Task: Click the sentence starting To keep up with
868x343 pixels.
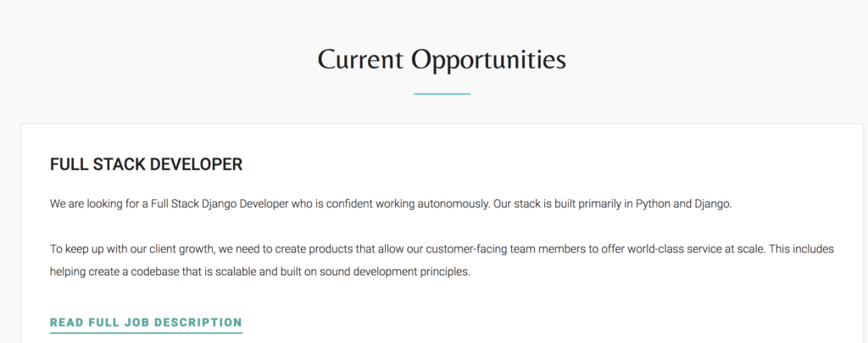Action: click(408, 249)
